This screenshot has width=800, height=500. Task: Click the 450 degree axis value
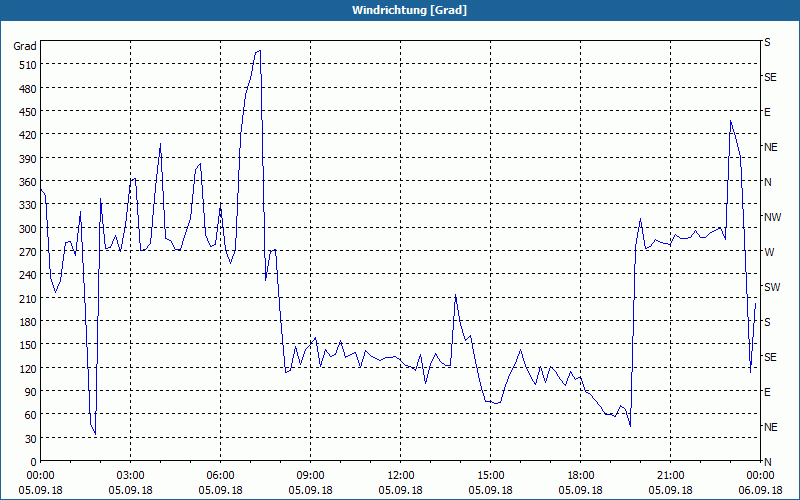pos(28,112)
